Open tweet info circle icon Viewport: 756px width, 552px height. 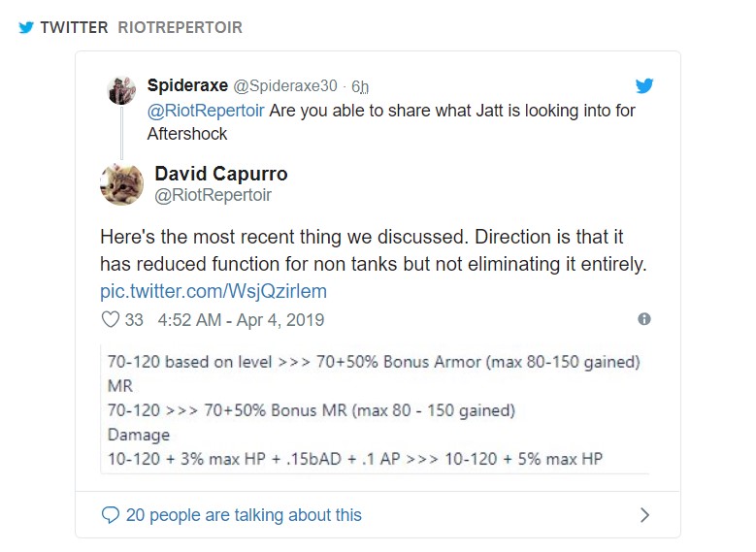coord(644,319)
